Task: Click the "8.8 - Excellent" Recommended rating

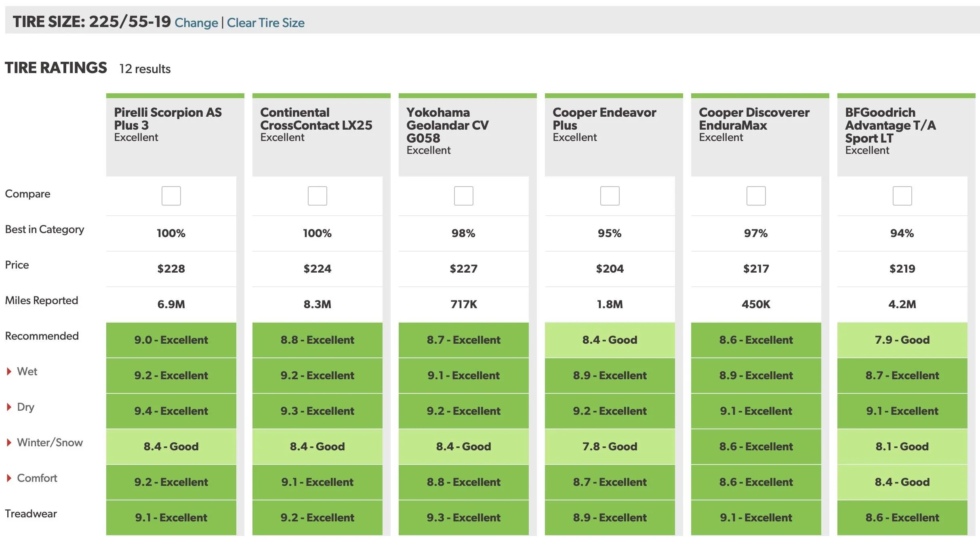Action: 318,340
